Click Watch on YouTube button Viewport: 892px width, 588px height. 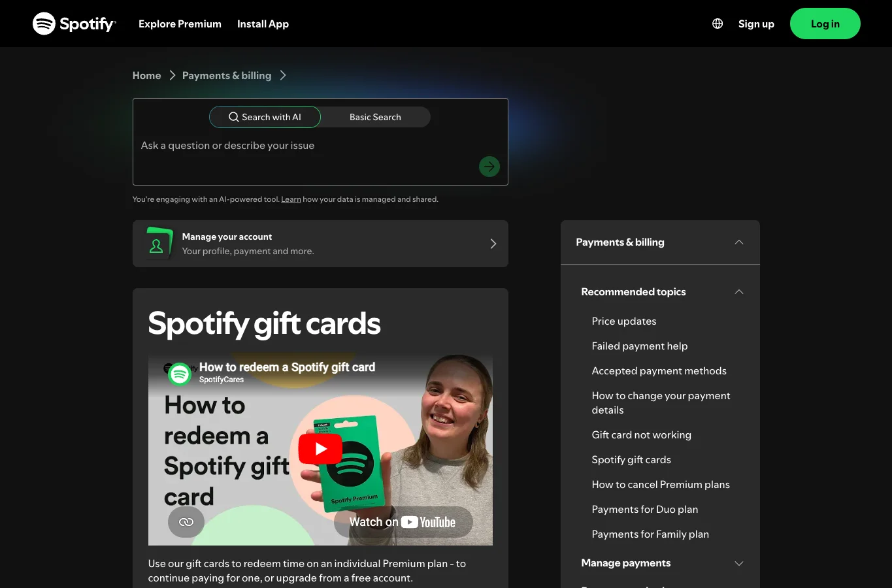tap(403, 522)
